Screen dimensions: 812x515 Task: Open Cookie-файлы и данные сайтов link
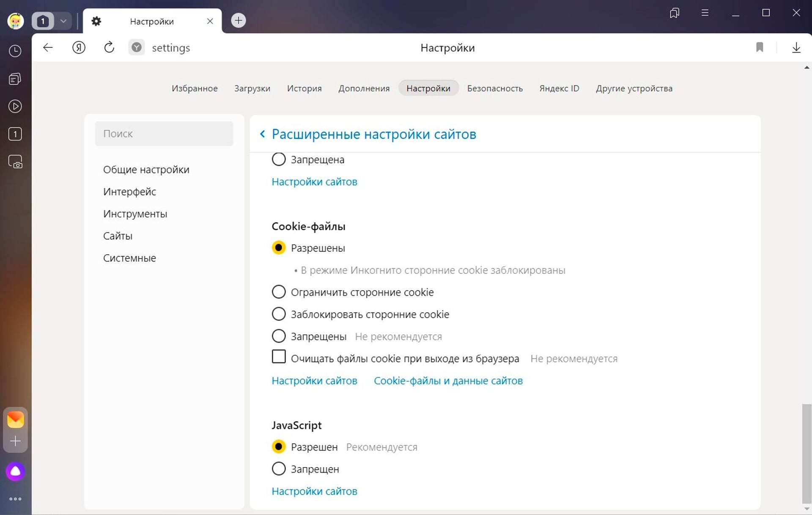(448, 380)
